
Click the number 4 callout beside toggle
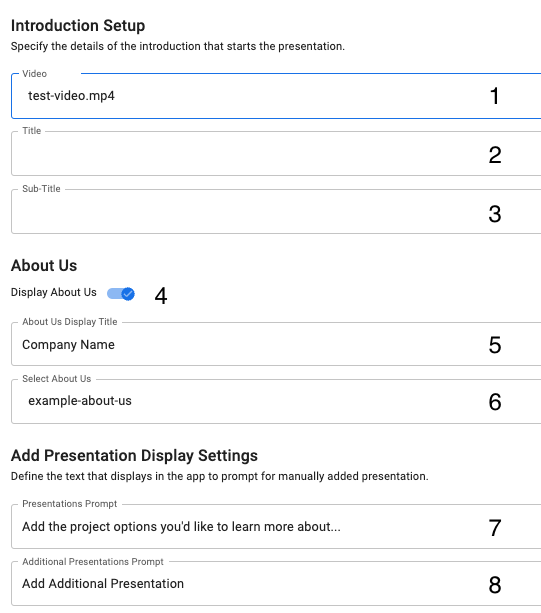pos(161,296)
